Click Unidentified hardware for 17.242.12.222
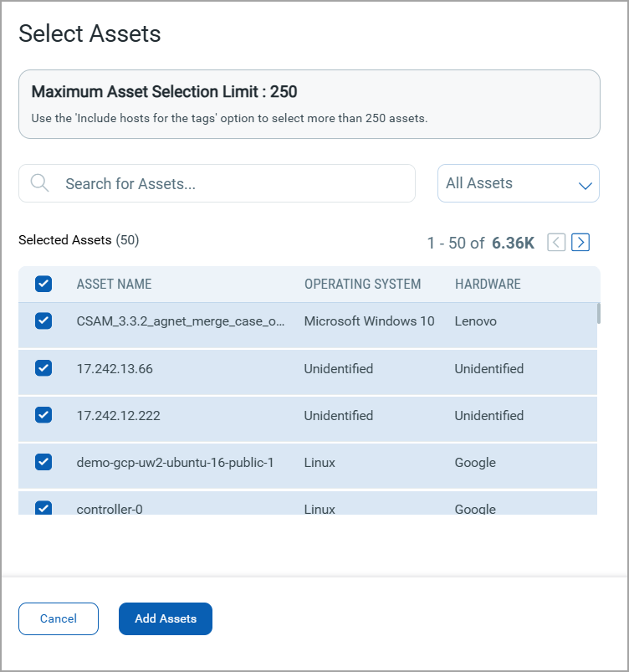This screenshot has height=672, width=629. 488,415
